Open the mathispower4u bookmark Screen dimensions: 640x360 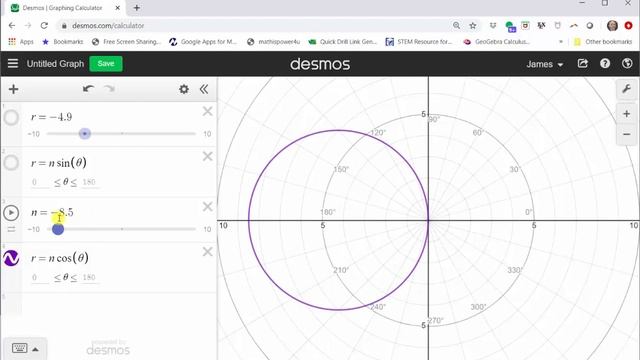coord(273,42)
